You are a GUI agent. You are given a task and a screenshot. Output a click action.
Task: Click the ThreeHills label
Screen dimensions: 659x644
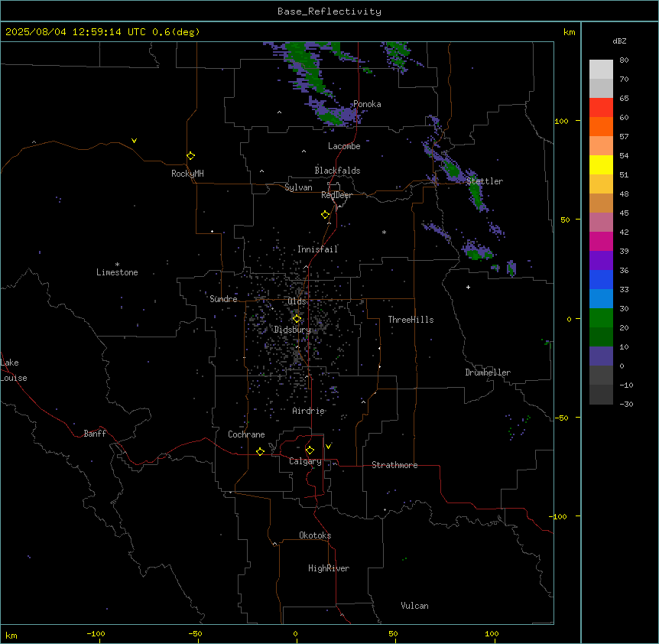tap(411, 320)
